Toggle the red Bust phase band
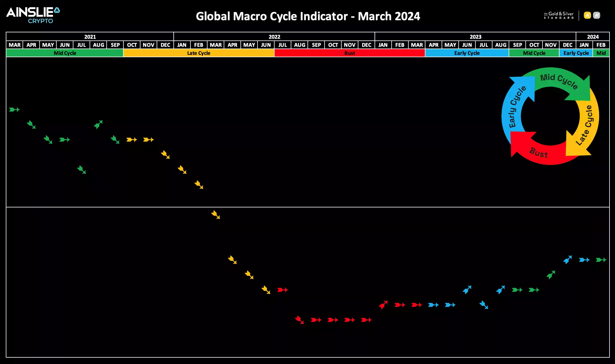615x364 pixels. [349, 53]
